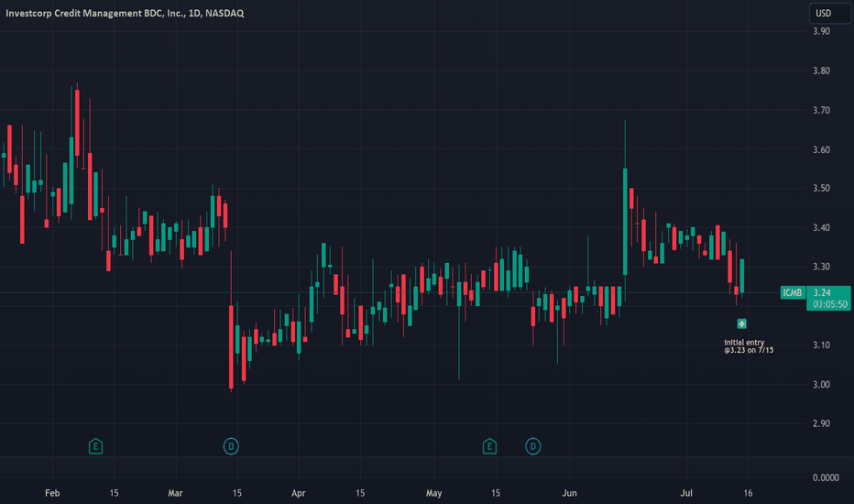Click the Jul date axis label
The image size is (854, 504).
coord(686,493)
